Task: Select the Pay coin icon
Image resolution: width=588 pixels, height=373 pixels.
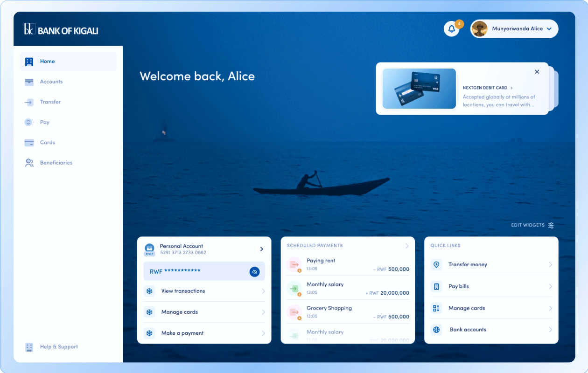Action: [x=28, y=122]
